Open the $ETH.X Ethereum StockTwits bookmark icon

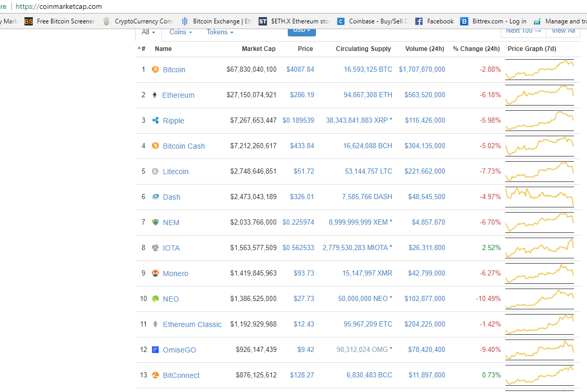263,21
